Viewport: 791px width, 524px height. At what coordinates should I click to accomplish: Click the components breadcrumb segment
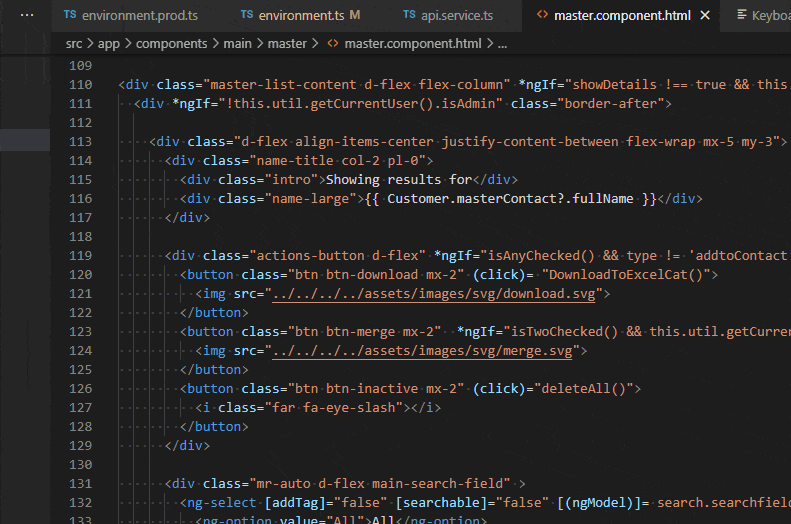pos(172,44)
